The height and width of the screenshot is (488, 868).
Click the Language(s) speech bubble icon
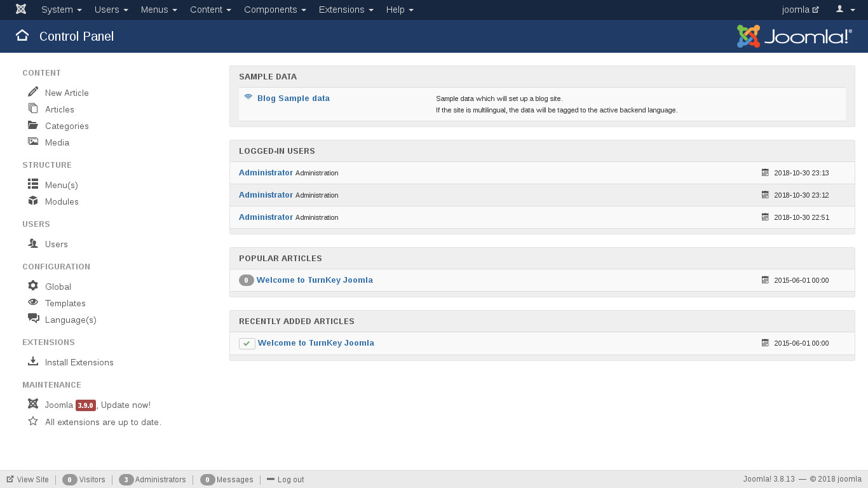click(x=33, y=319)
